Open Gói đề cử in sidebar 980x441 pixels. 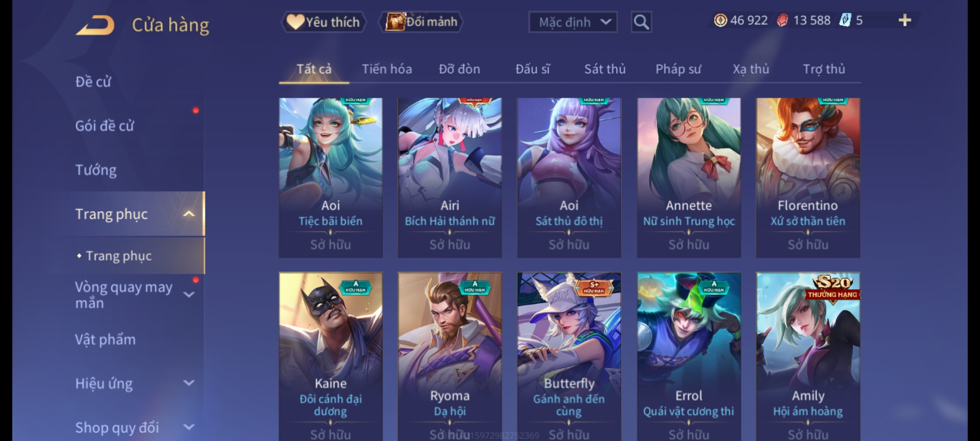[105, 126]
